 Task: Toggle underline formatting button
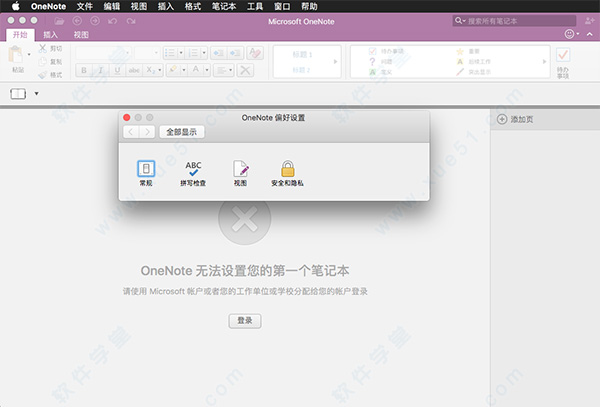tap(117, 70)
